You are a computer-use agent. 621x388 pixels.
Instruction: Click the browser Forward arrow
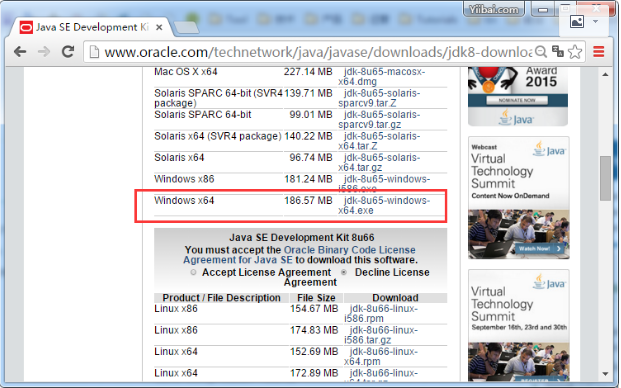pos(44,52)
